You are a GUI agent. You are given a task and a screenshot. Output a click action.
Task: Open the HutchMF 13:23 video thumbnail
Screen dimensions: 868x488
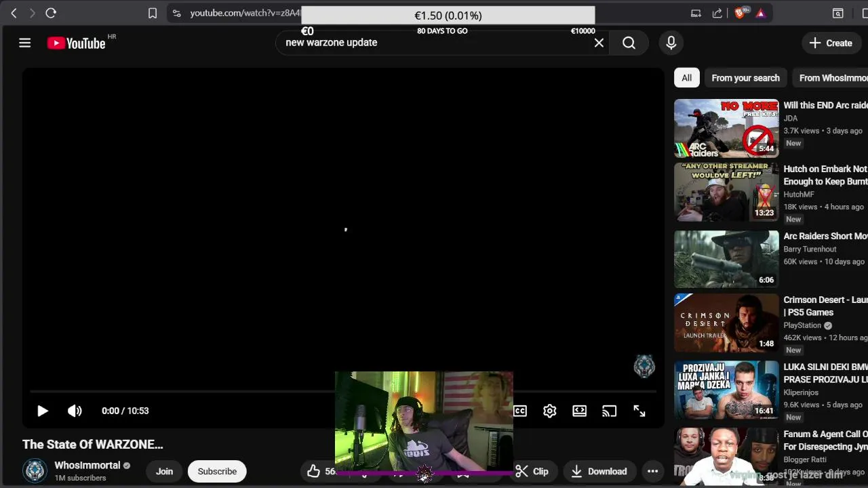pyautogui.click(x=726, y=192)
